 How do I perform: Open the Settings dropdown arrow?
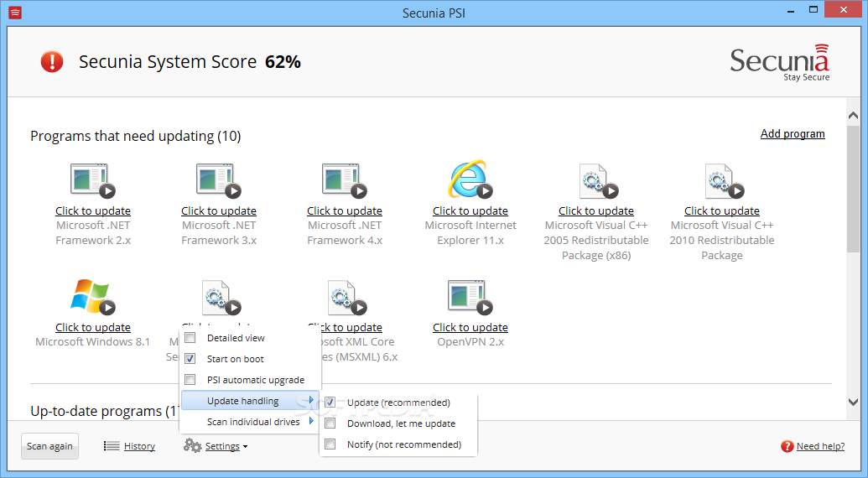tap(245, 446)
